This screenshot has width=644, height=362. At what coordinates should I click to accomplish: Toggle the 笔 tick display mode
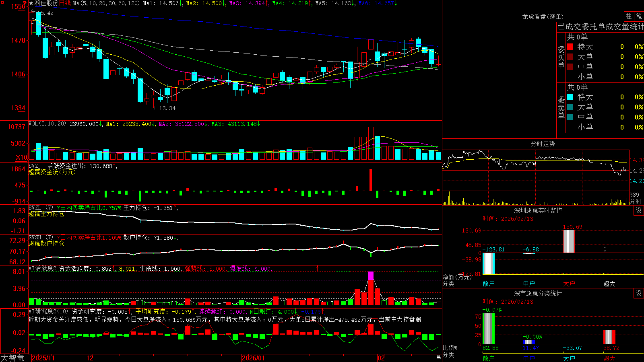pyautogui.click(x=639, y=16)
